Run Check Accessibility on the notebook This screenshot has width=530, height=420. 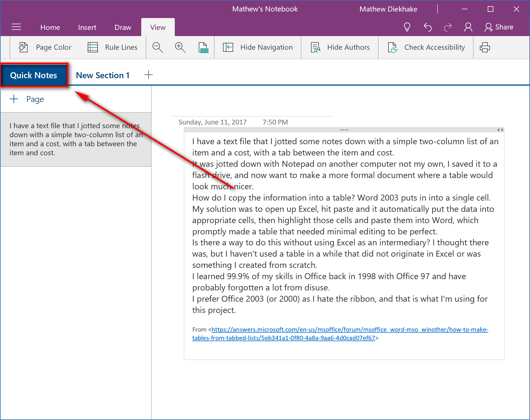(426, 47)
